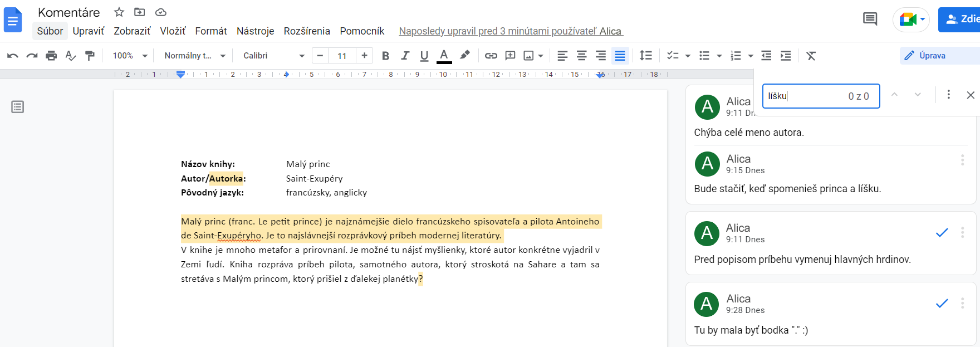Insert a link using chain icon

[x=491, y=56]
